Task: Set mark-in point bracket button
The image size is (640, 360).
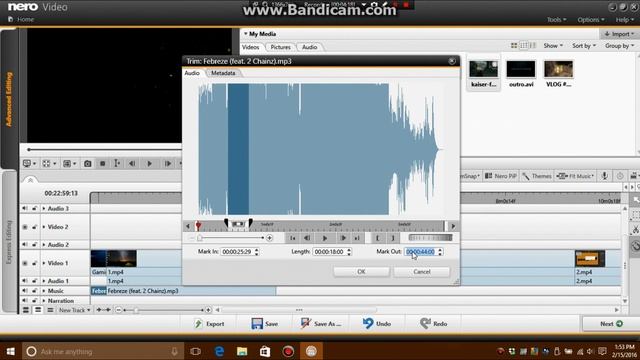Action: coord(378,238)
